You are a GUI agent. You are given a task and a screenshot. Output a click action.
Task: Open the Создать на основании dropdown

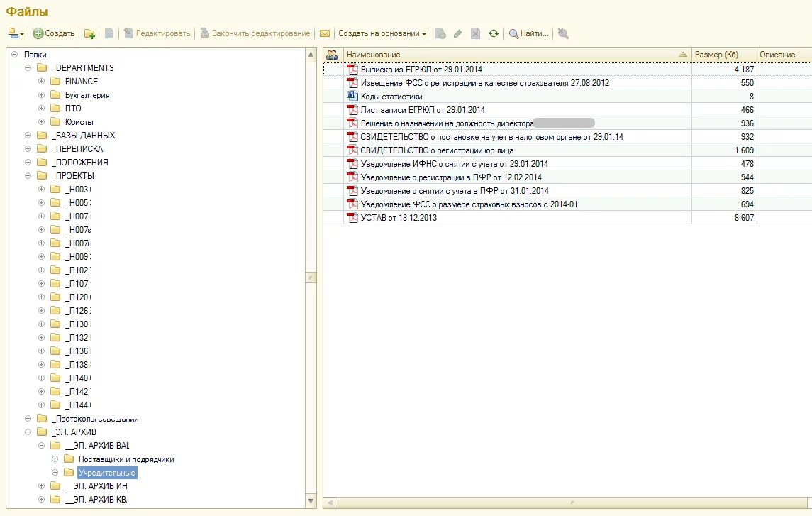[382, 33]
